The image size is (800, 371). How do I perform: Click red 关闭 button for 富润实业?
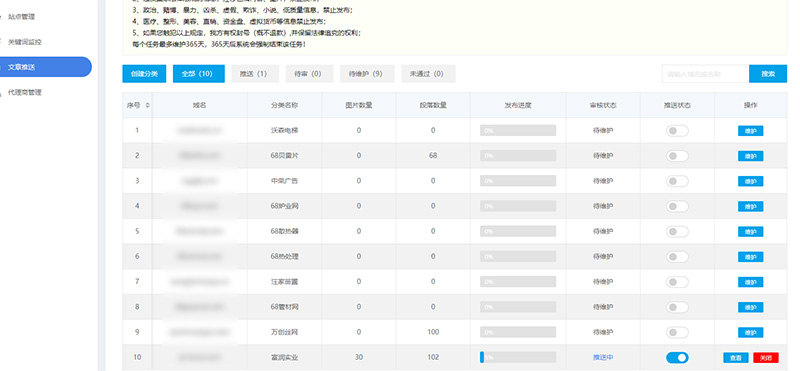click(x=766, y=358)
